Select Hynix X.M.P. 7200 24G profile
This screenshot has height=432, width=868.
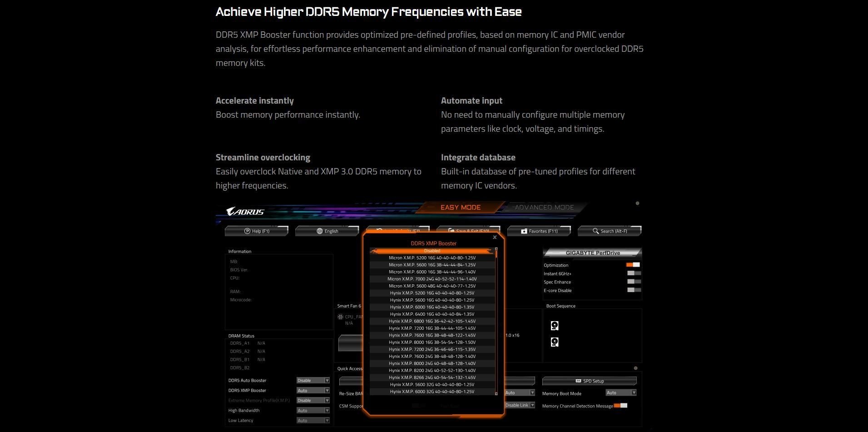click(432, 349)
